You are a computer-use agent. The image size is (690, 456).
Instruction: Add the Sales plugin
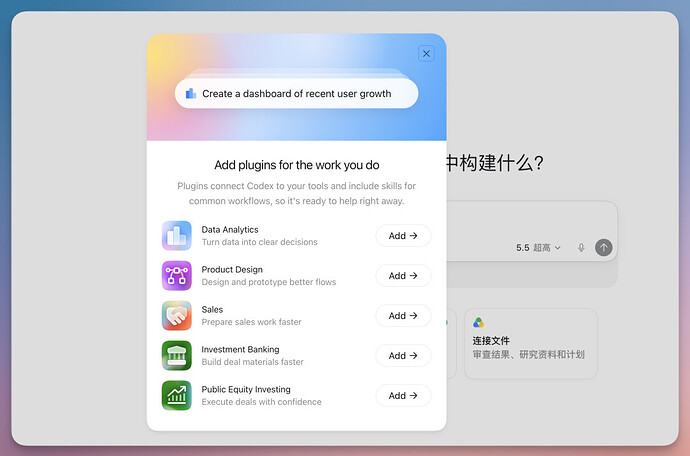(x=403, y=316)
